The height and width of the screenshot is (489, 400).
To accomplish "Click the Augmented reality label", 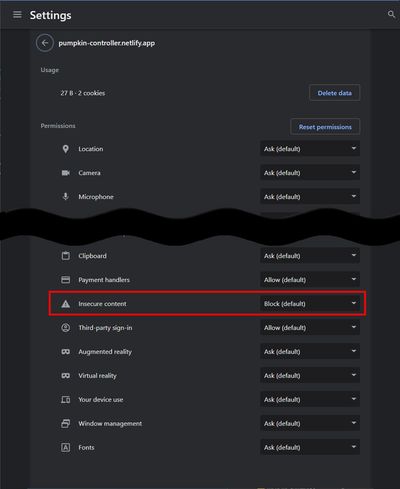I will [105, 352].
